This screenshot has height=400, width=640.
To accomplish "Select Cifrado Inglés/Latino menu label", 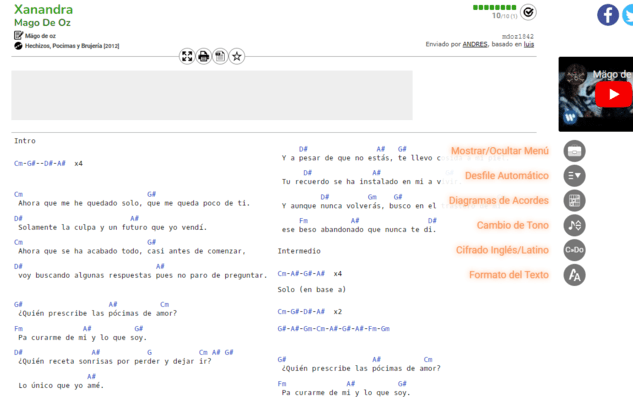I will 502,250.
